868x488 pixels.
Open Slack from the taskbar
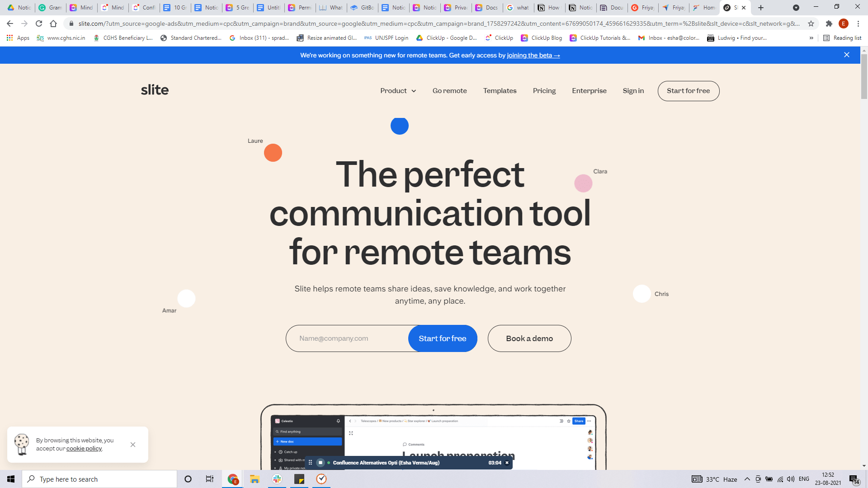pyautogui.click(x=277, y=479)
